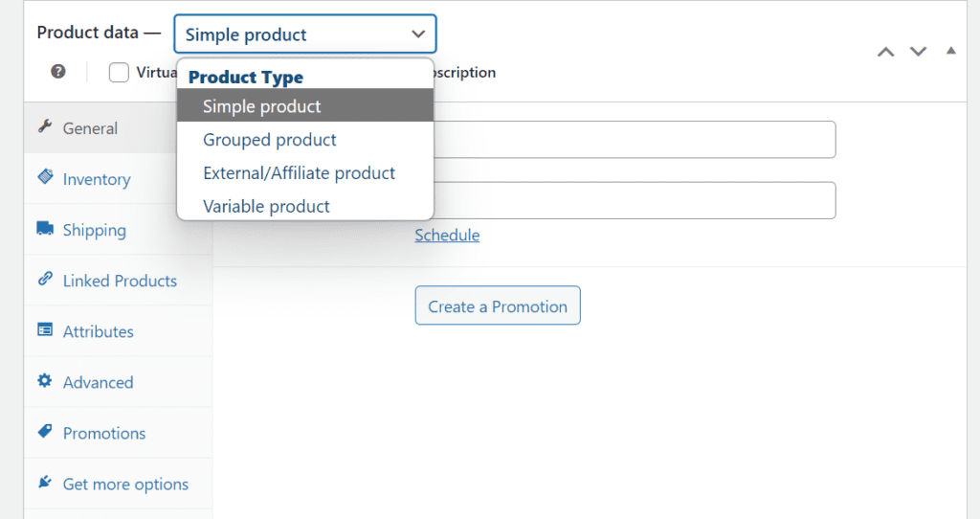Collapse Product data panel with triangle toggle
The image size is (980, 519).
click(951, 51)
